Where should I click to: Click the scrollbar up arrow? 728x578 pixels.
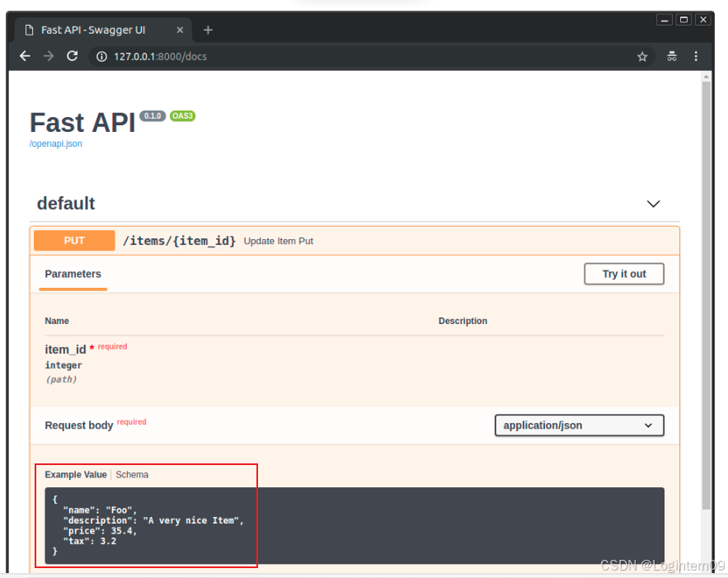[x=707, y=77]
